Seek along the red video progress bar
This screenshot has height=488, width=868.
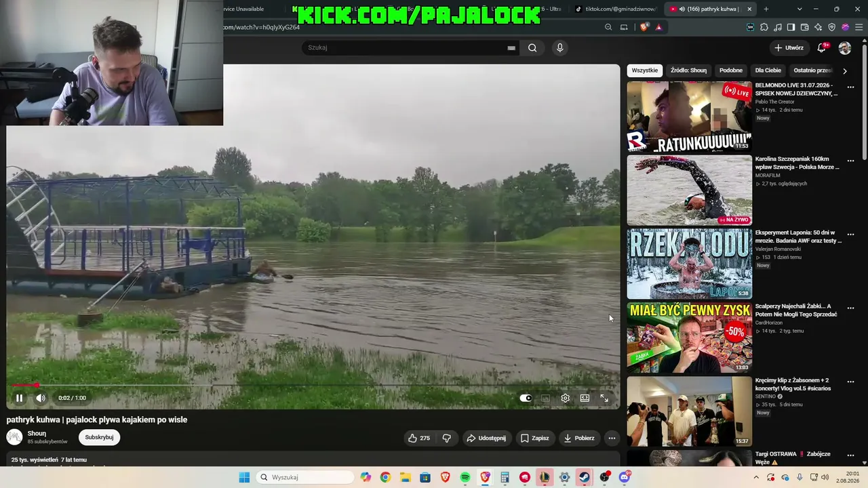coord(313,385)
